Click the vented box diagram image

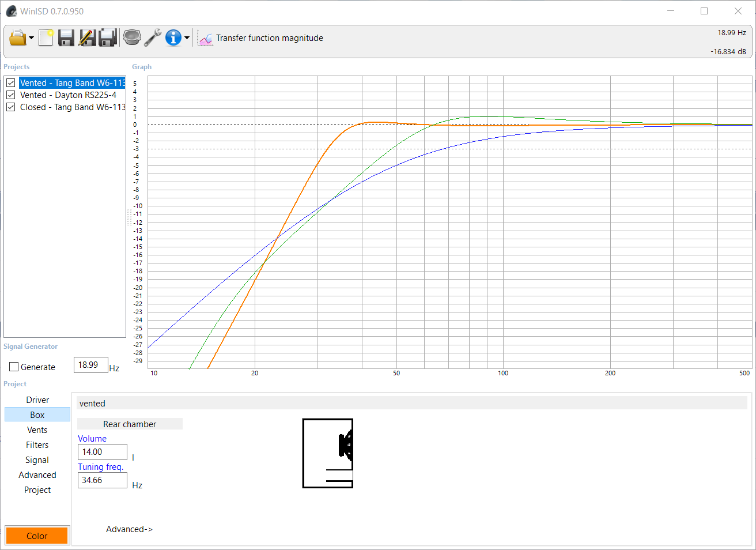[x=328, y=453]
